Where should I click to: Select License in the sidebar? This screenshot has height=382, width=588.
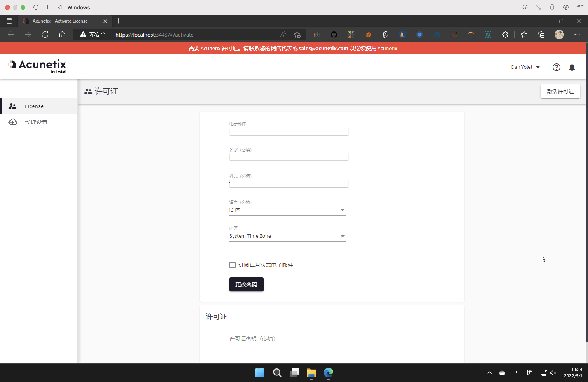pos(34,106)
